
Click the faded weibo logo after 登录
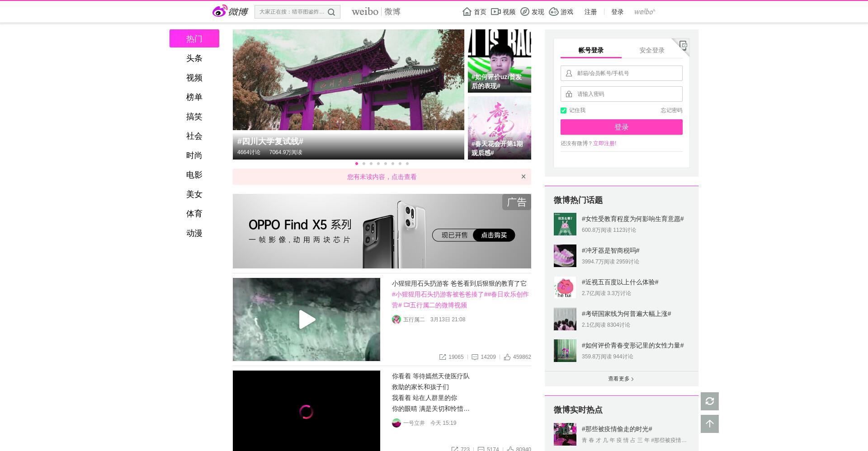tap(644, 12)
